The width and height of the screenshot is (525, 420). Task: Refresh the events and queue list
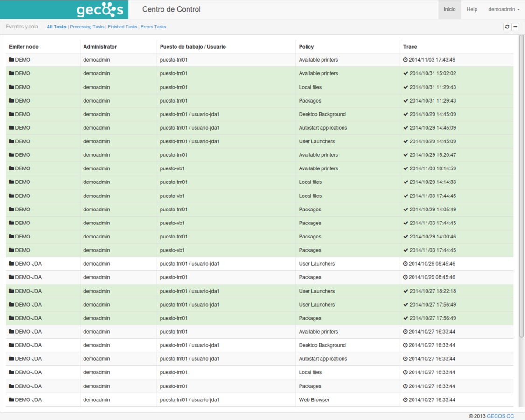(507, 27)
